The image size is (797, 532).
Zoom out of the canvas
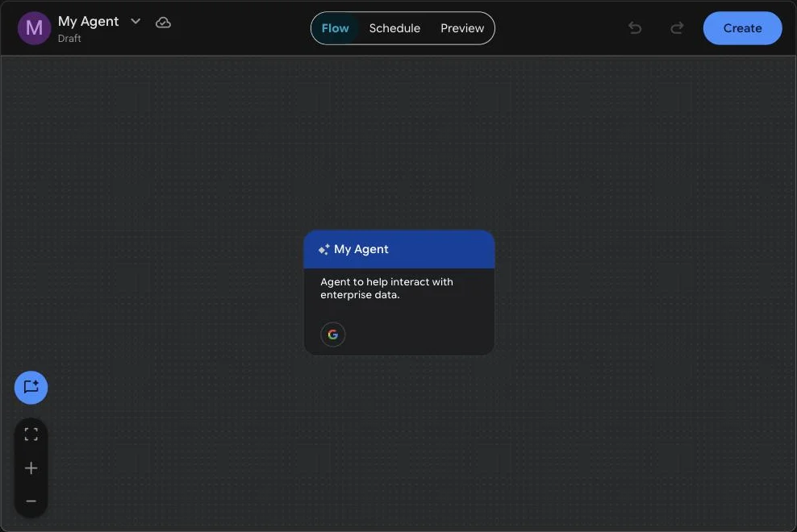[31, 501]
